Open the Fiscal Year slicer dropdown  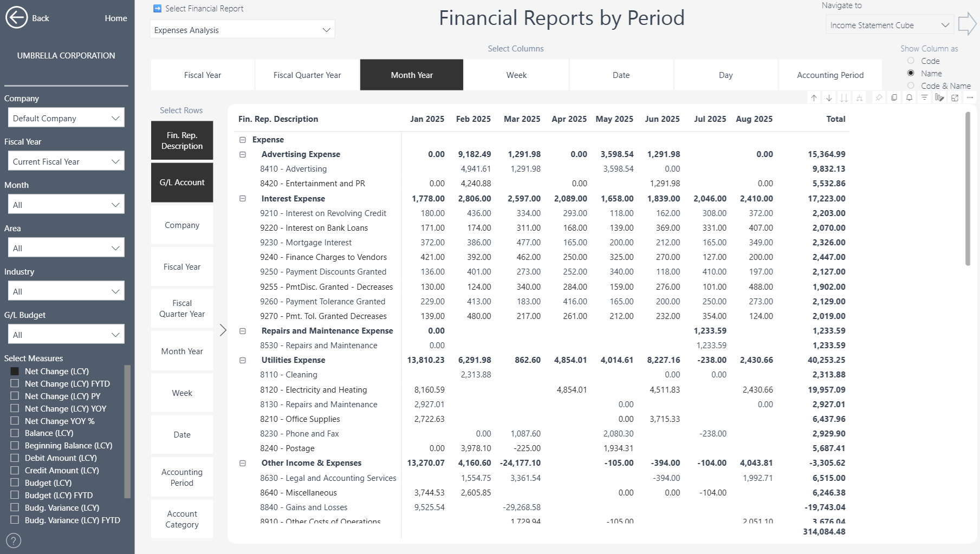point(66,161)
